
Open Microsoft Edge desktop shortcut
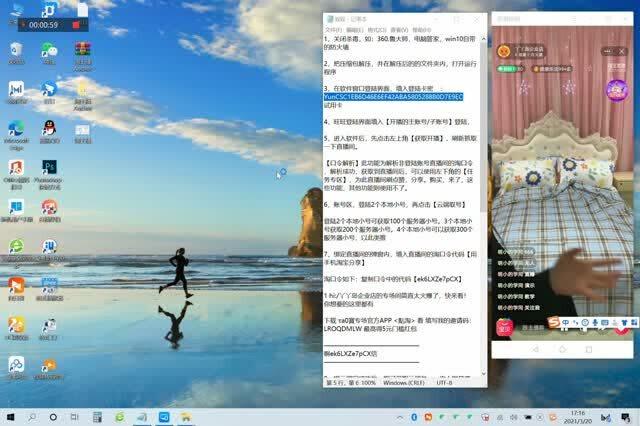pos(16,130)
